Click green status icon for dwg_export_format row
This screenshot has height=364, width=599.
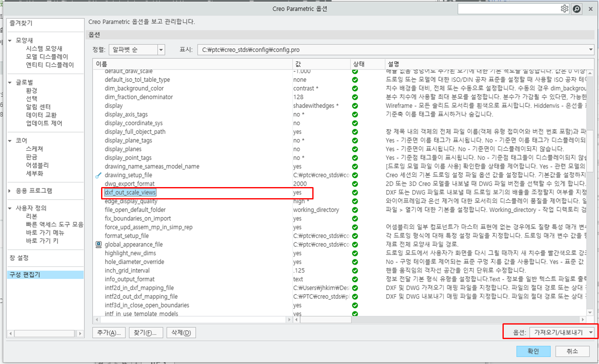355,184
